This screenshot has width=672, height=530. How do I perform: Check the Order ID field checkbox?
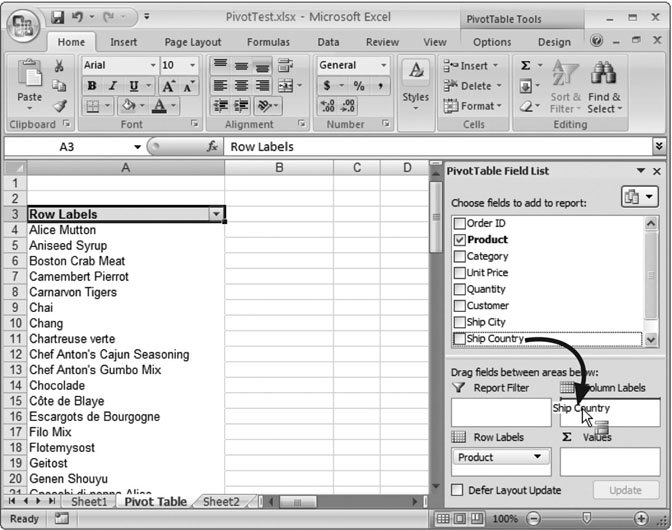click(460, 223)
